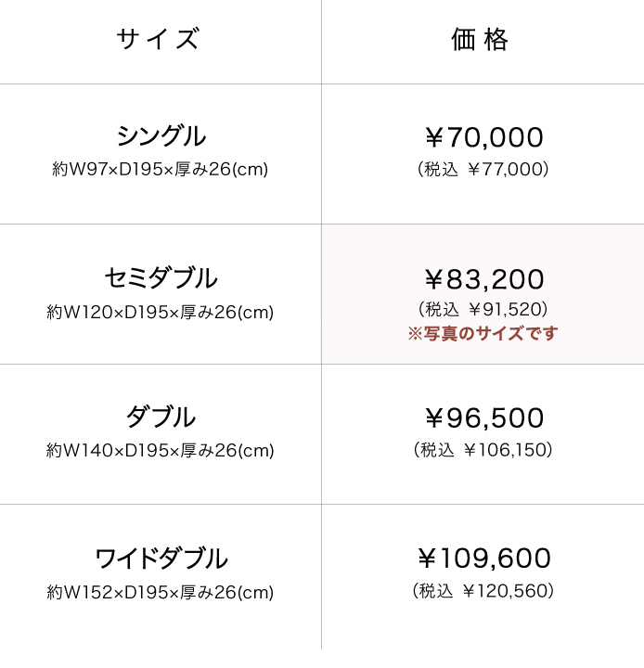
Task: Select the シングル size name
Action: coord(161,136)
